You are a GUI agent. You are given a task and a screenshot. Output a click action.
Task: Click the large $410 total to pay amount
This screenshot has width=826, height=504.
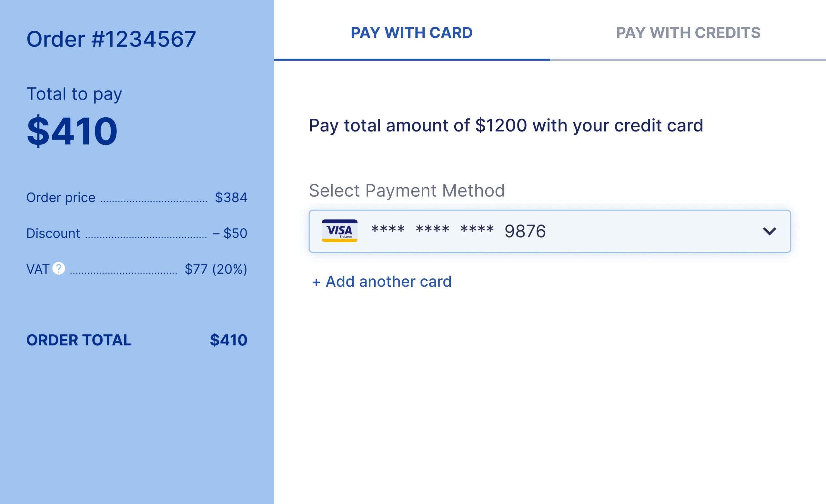click(x=72, y=131)
